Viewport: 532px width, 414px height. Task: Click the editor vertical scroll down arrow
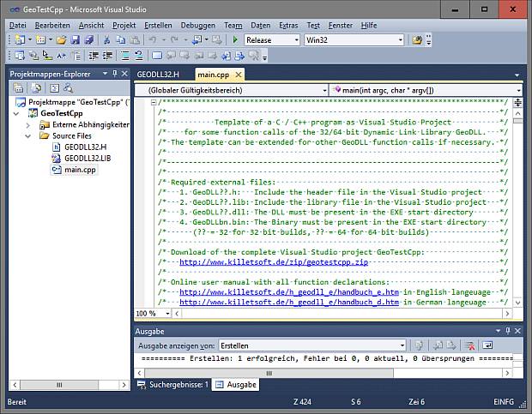coord(517,303)
